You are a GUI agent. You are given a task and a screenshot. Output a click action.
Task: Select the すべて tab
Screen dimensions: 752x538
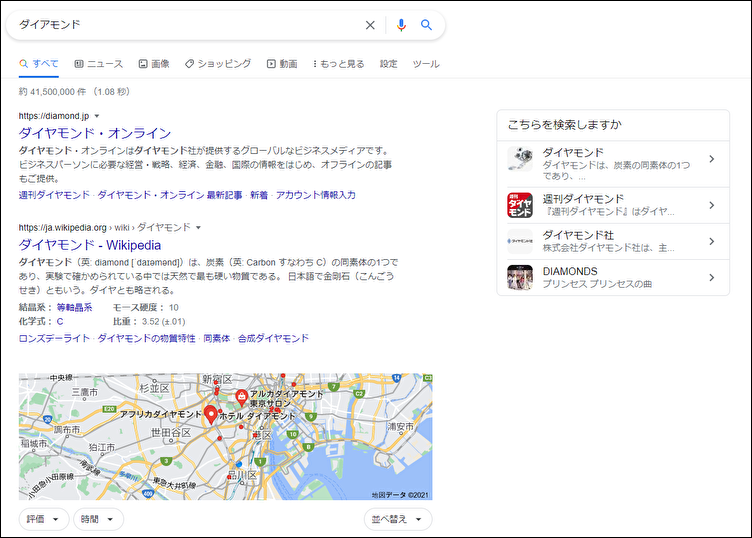tap(39, 64)
